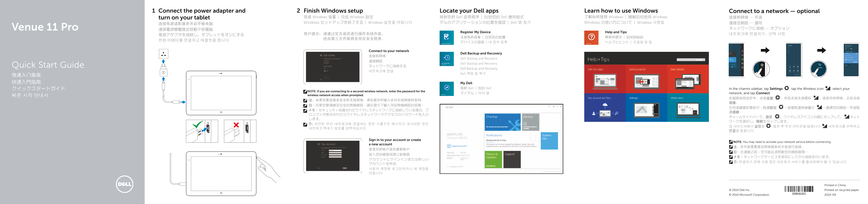Open the orange Help and Tips icon
Viewport: 868px width, 204px height.
click(591, 38)
